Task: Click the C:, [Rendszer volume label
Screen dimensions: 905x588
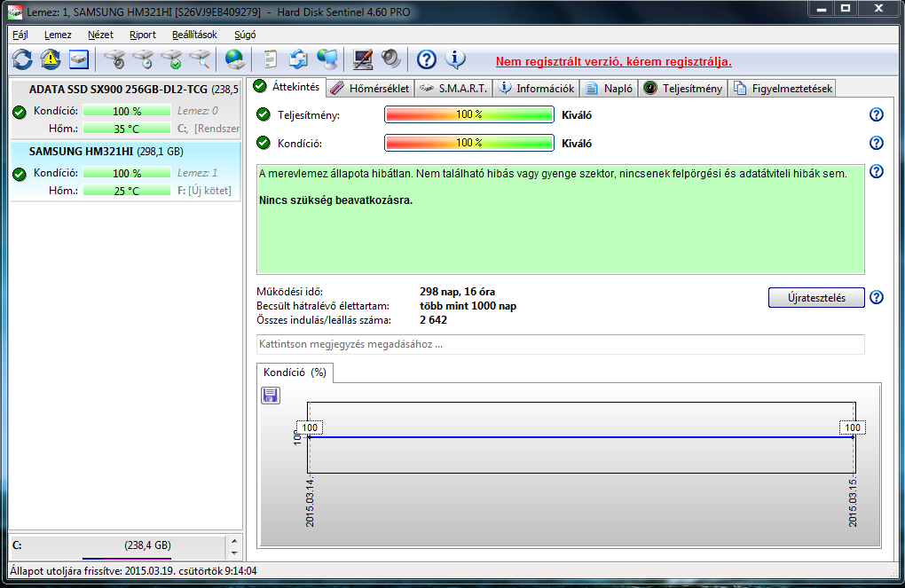Action: (x=209, y=128)
